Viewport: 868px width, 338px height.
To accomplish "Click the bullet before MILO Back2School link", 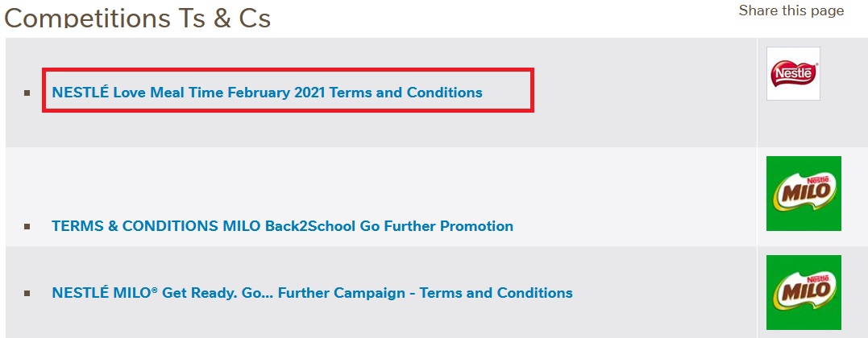I will pos(27,226).
